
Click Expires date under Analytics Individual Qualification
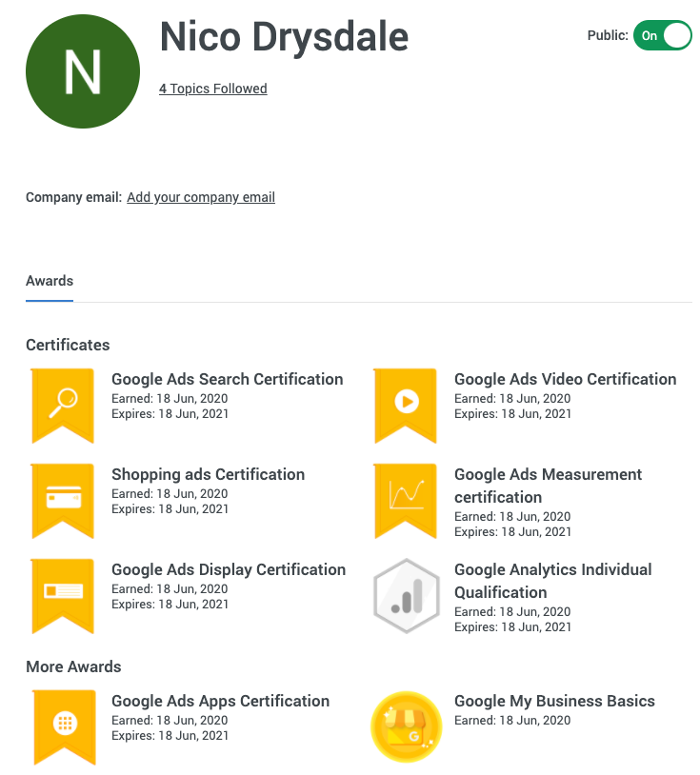[x=512, y=627]
